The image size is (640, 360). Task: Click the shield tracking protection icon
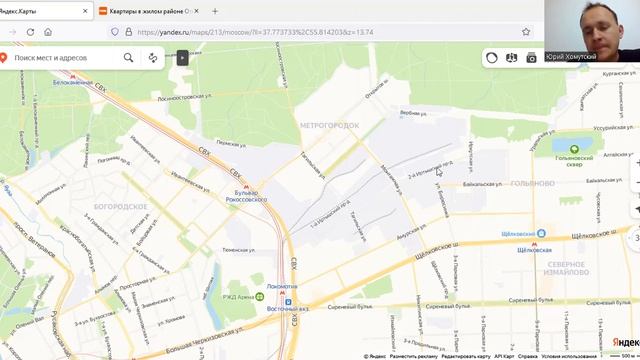115,32
